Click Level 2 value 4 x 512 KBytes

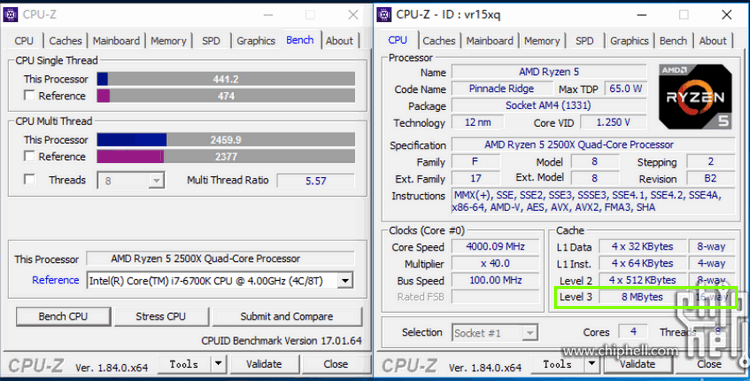(642, 280)
